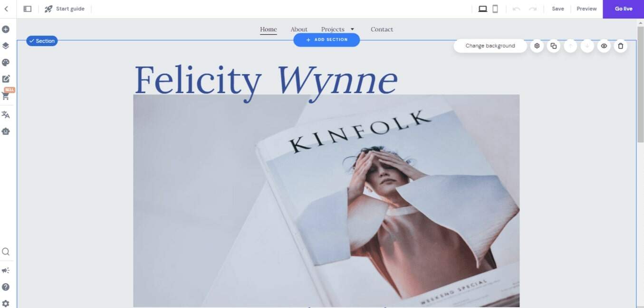The width and height of the screenshot is (644, 308).
Task: Toggle section visibility eye icon
Action: [x=604, y=46]
